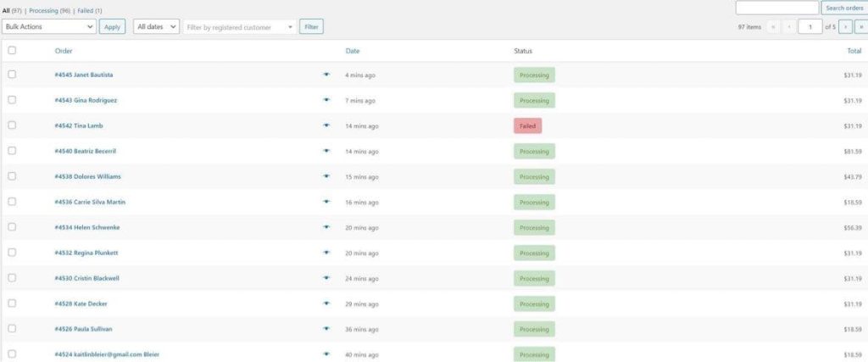Open Filter by registered customer dropdown

pos(240,27)
